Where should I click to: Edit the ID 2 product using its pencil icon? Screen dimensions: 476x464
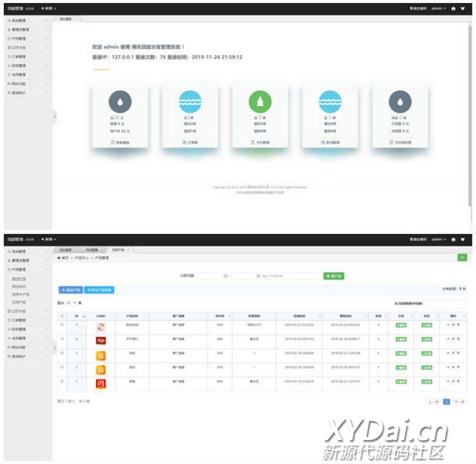(x=453, y=367)
